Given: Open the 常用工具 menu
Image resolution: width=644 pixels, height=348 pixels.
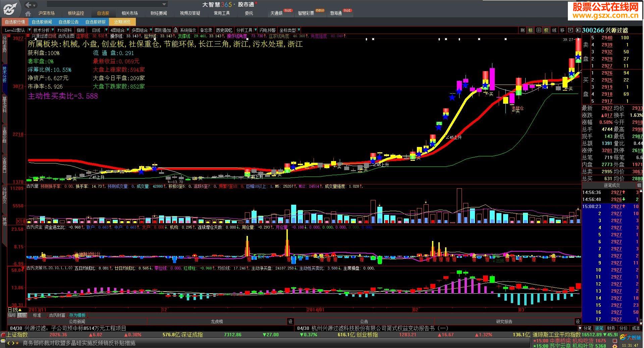Looking at the screenshot, I should 222,13.
